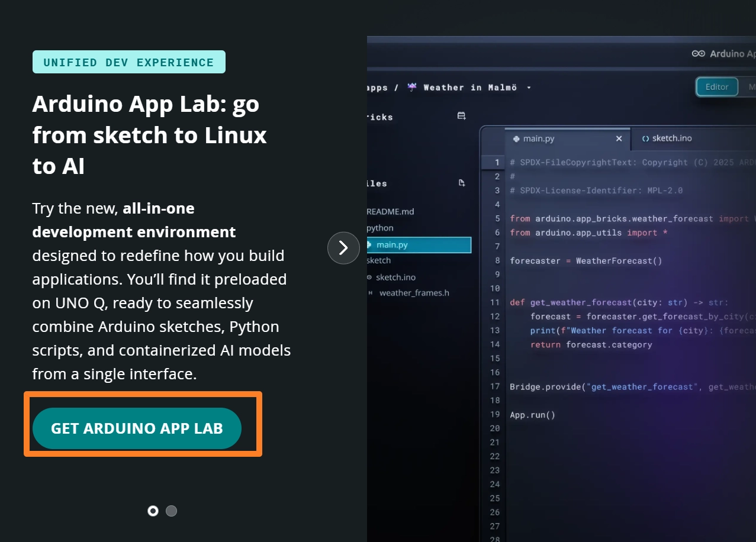Click the 'App.run()' code line
756x542 pixels.
click(533, 415)
